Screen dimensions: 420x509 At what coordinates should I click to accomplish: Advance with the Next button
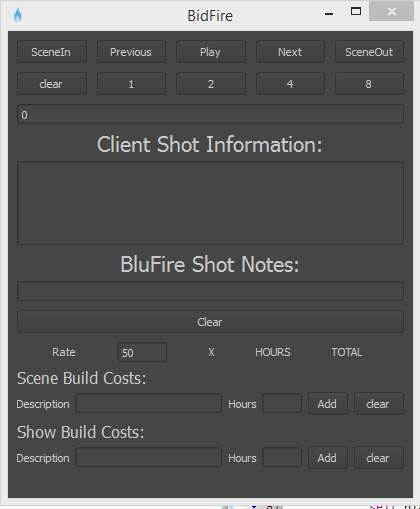click(x=290, y=52)
